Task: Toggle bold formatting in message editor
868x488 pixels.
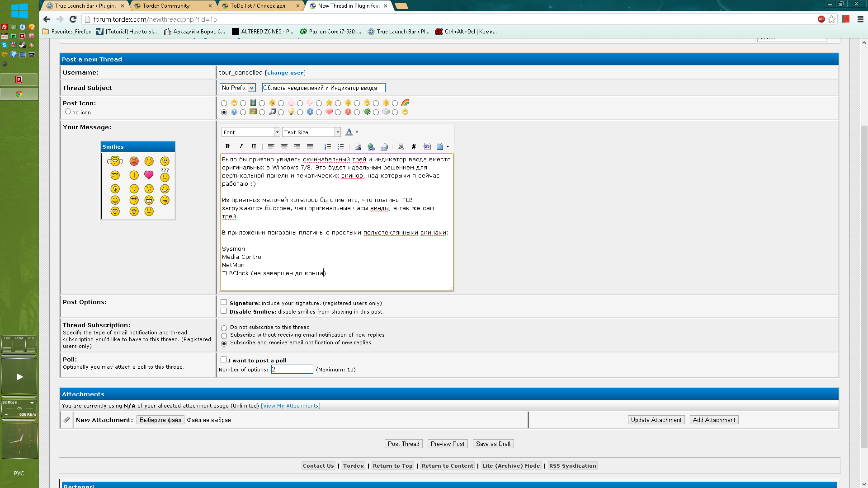Action: (x=227, y=146)
